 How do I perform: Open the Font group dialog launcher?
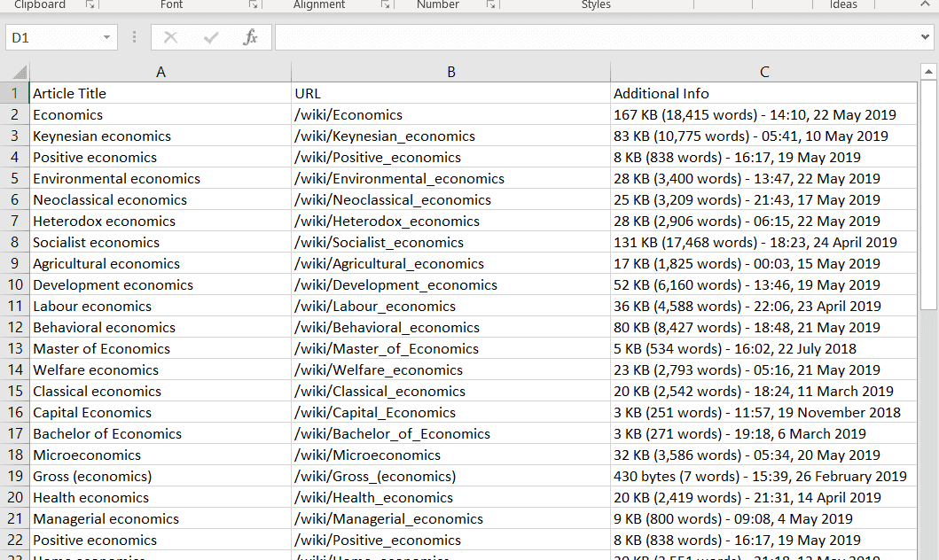point(254,4)
